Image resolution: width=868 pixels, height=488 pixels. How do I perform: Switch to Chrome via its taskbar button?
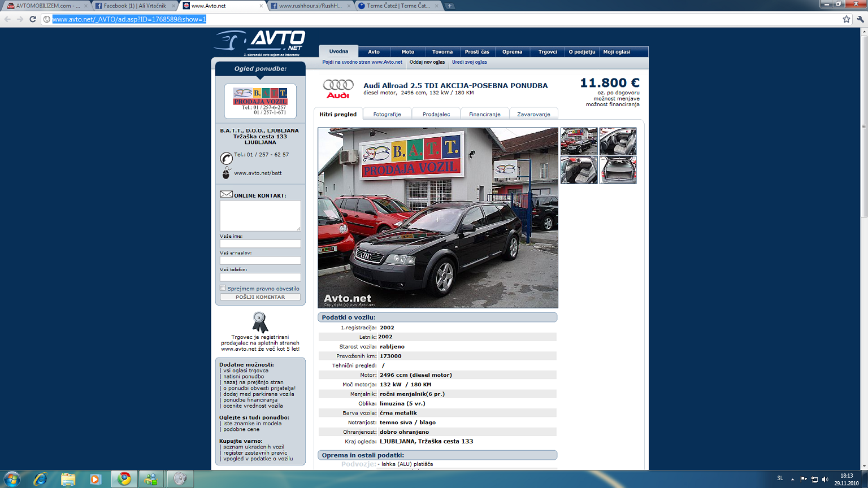124,479
